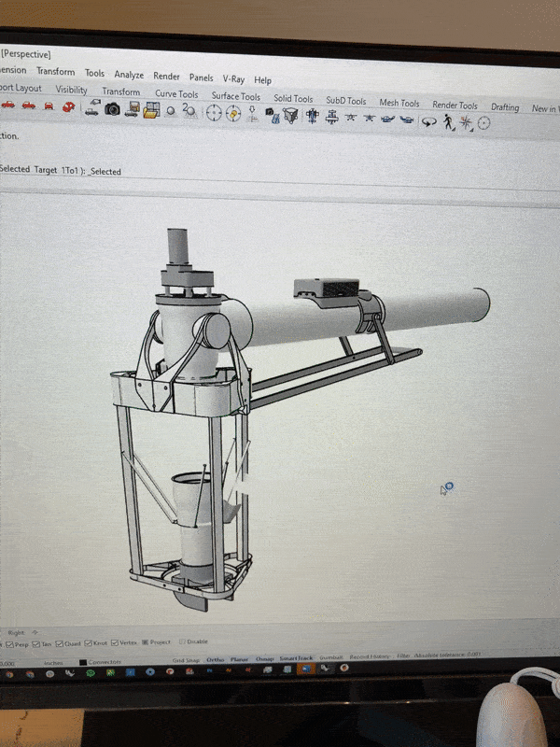Image resolution: width=560 pixels, height=747 pixels.
Task: Click the plain sphere perspective icon
Action: (x=171, y=111)
